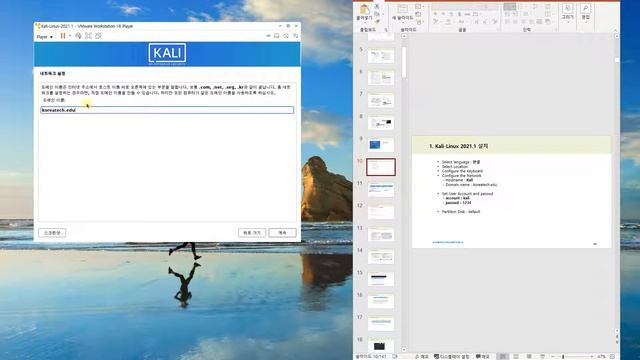Select slide 9 thumbnail

pos(381,145)
